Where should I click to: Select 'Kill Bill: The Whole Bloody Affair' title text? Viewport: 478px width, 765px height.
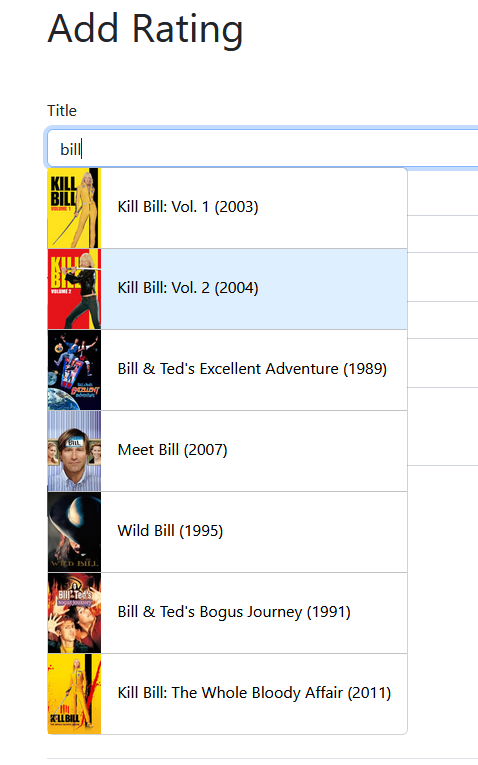pyautogui.click(x=230, y=693)
